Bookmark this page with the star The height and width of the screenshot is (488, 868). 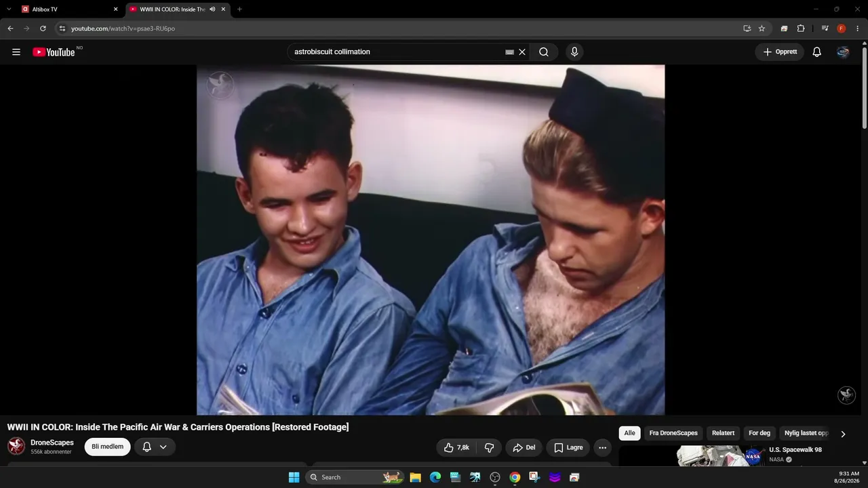762,28
